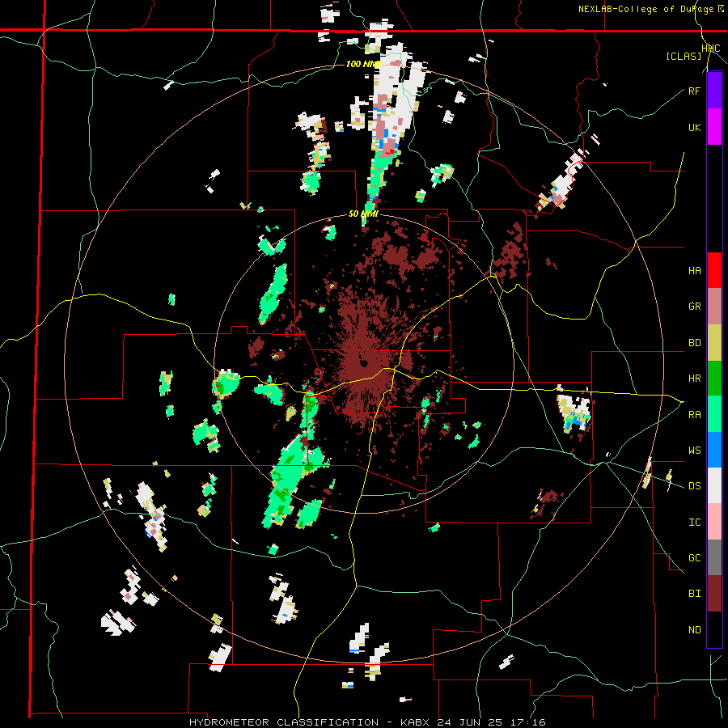This screenshot has height=728, width=728.
Task: Click the BI legend label
Action: (x=694, y=594)
